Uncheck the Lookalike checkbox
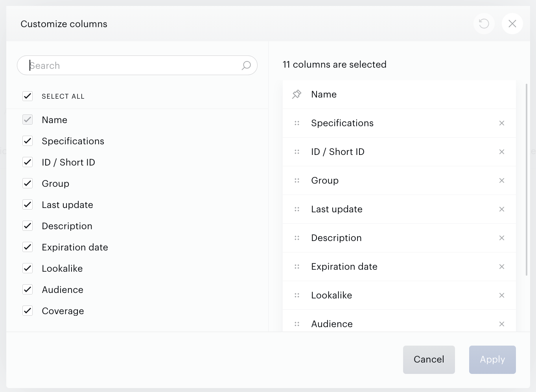 28,268
